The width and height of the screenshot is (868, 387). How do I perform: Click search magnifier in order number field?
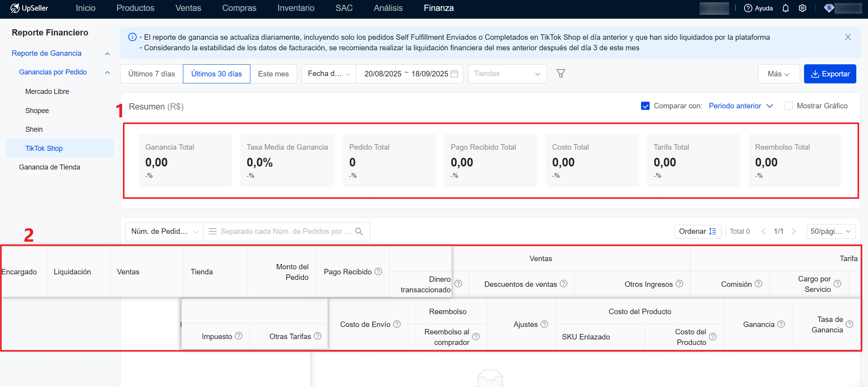[x=359, y=231]
